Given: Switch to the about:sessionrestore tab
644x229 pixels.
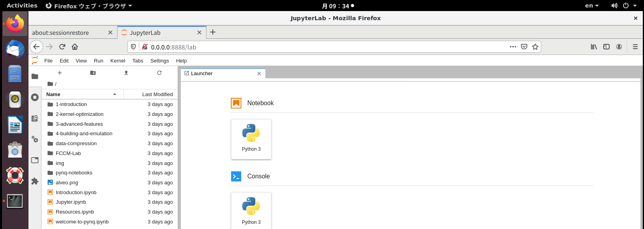Looking at the screenshot, I should 61,32.
